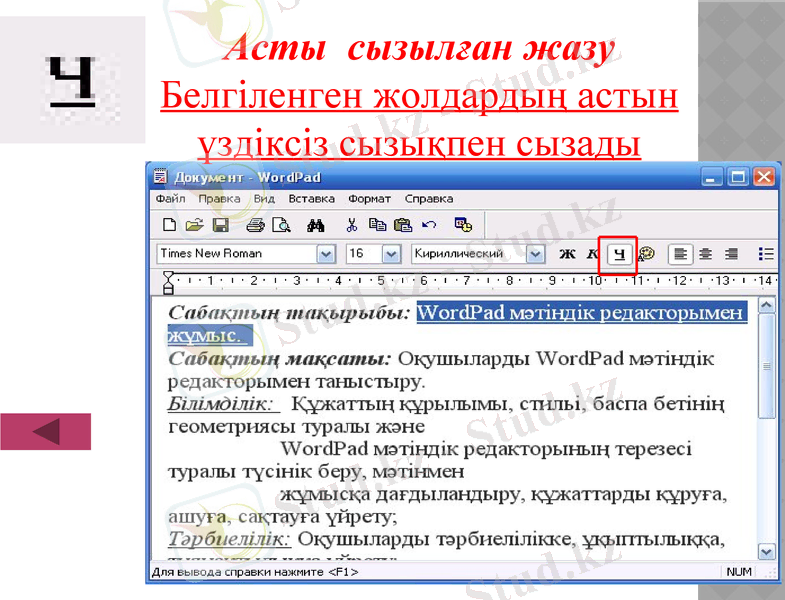Screen dimensions: 785x600
Task: Click the WordPad document icon in title bar
Action: [160, 177]
